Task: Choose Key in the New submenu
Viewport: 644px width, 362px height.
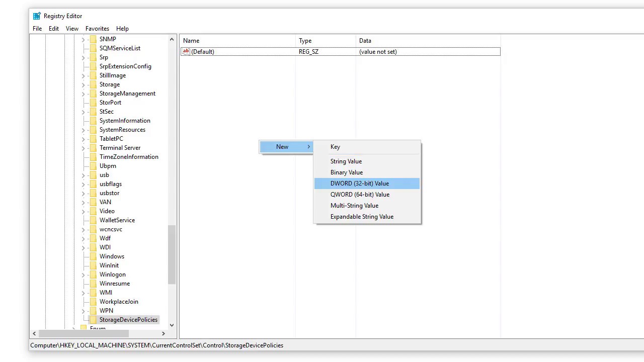Action: (367, 147)
